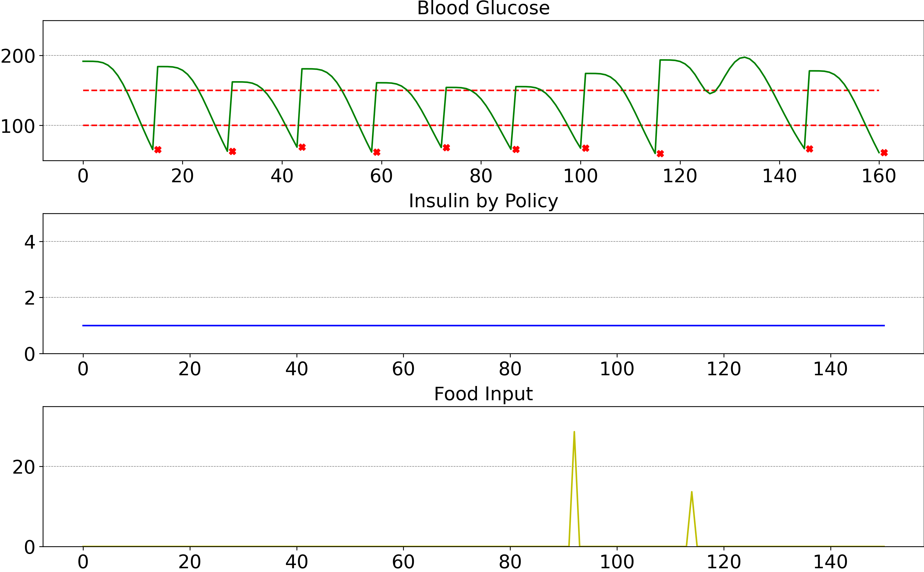Click x-axis tick '100' on Food Input plot
This screenshot has height=572, width=924.
point(617,562)
